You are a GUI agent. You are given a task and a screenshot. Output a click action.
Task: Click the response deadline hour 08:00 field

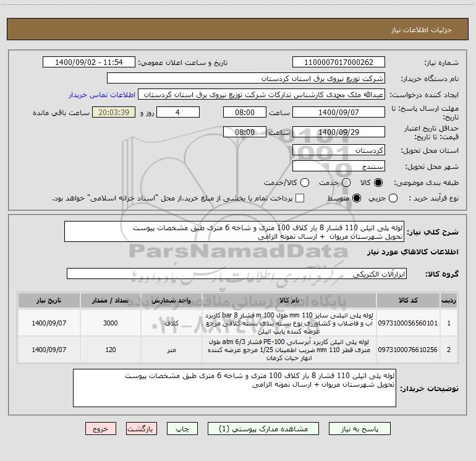245,112
